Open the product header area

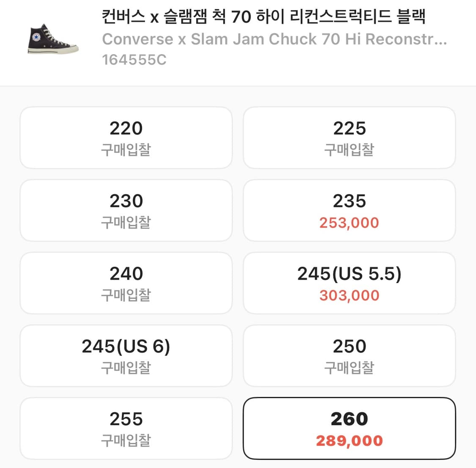[x=238, y=38]
